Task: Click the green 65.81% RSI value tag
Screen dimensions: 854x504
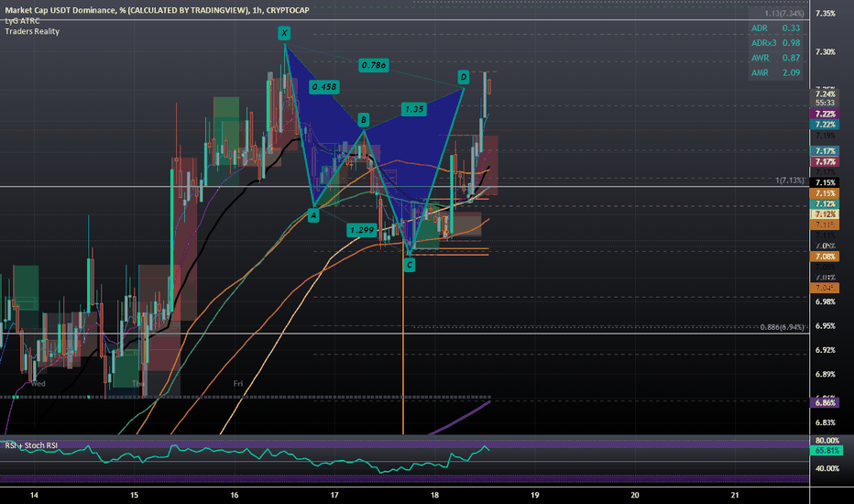Action: (x=827, y=451)
